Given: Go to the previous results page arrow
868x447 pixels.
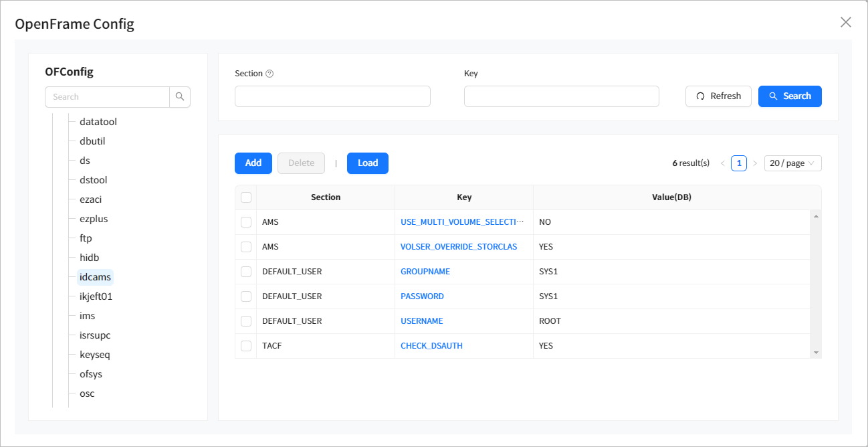Looking at the screenshot, I should (x=722, y=163).
